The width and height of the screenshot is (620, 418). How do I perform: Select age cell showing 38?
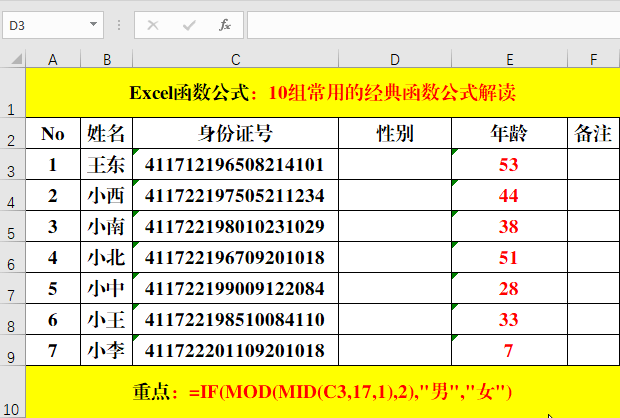tap(510, 226)
